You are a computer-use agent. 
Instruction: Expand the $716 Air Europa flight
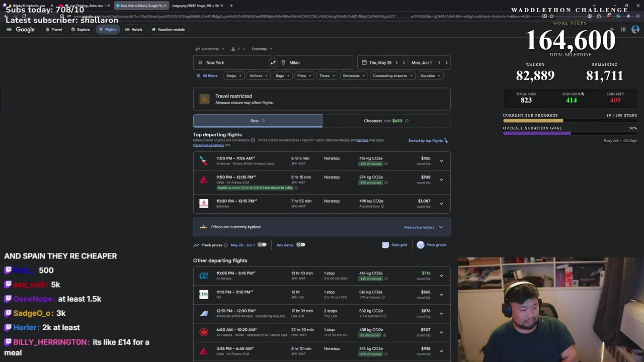[441, 276]
